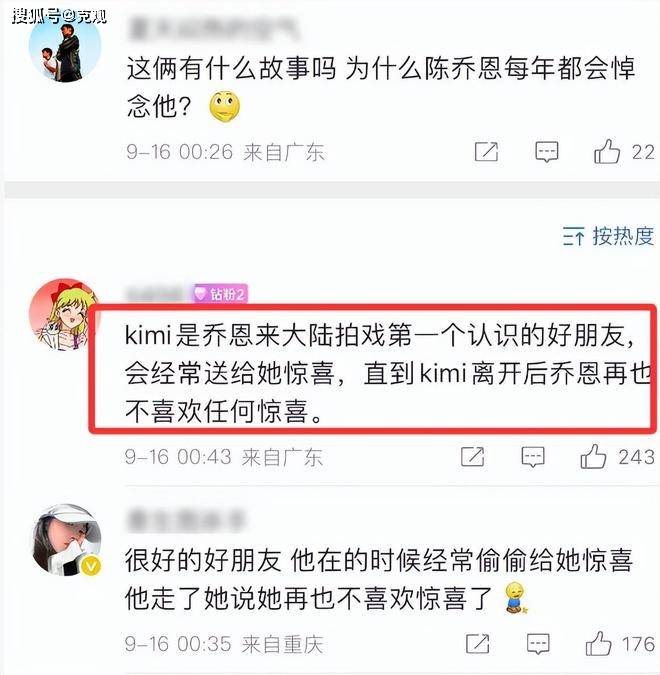The height and width of the screenshot is (675, 660).
Task: Click the yellow verified V badge
Action: pos(91,566)
